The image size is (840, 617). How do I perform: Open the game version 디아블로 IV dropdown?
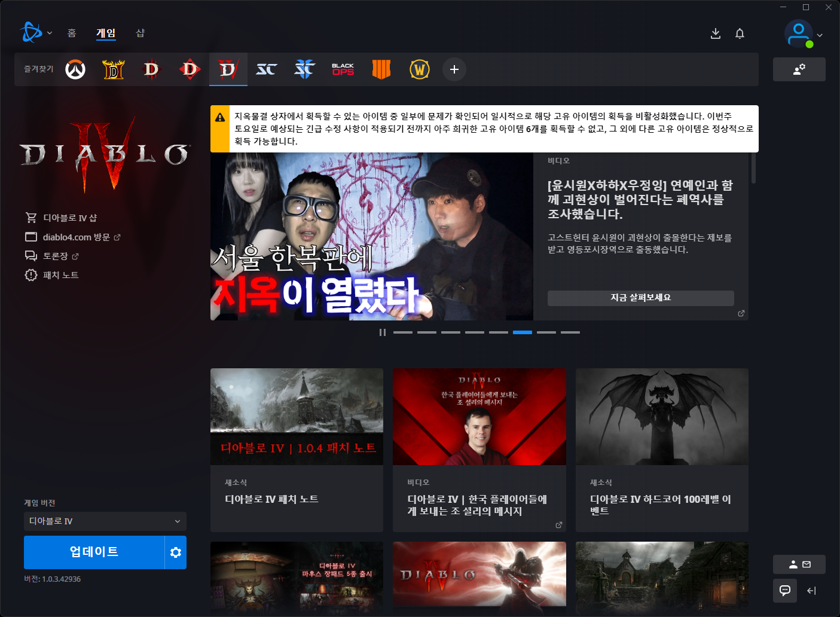pyautogui.click(x=105, y=521)
